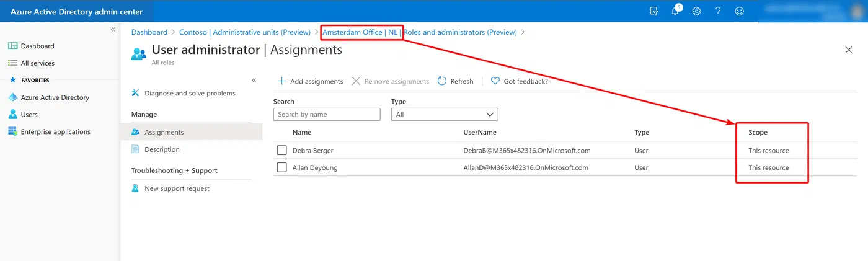Open the notifications bell icon
Image resolution: width=868 pixels, height=261 pixels.
[676, 11]
